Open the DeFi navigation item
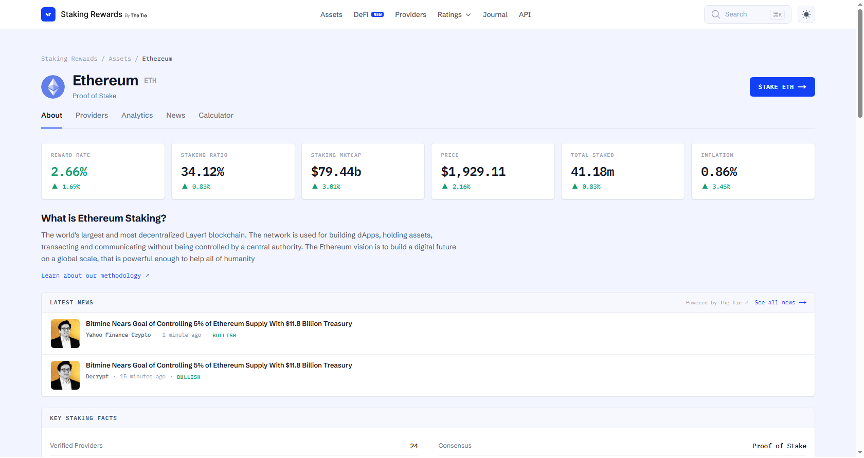The height and width of the screenshot is (458, 864). pos(368,14)
